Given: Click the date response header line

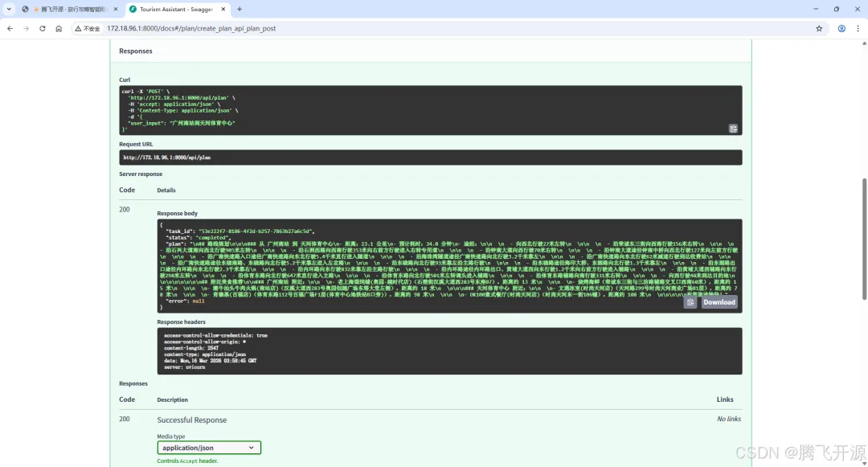Looking at the screenshot, I should click(x=210, y=361).
